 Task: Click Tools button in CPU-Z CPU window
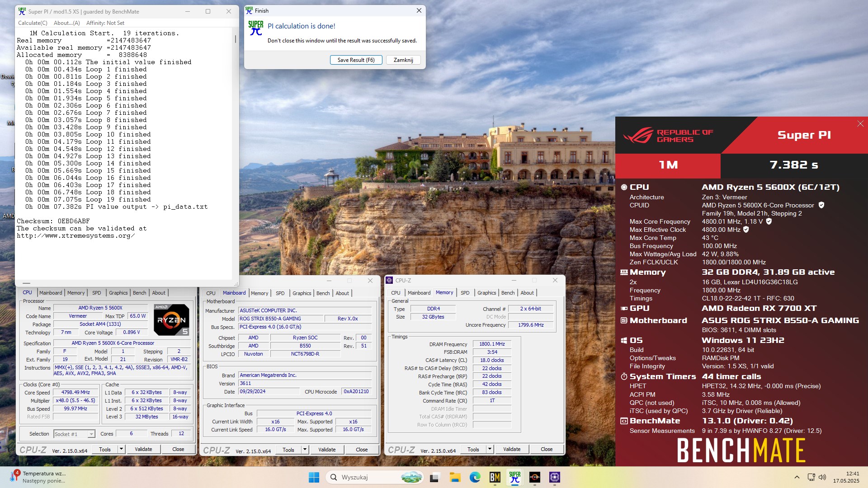click(x=105, y=449)
